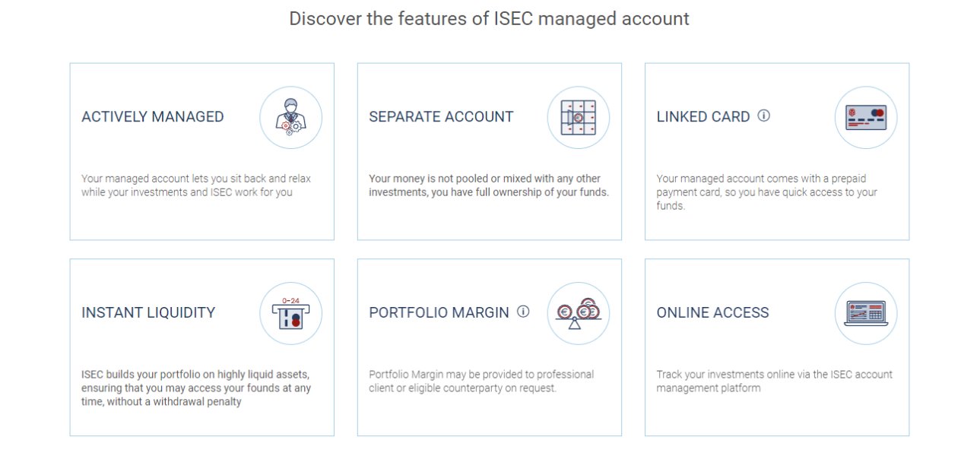Open the info tooltip next to Linked Card
The image size is (980, 456).
click(764, 116)
